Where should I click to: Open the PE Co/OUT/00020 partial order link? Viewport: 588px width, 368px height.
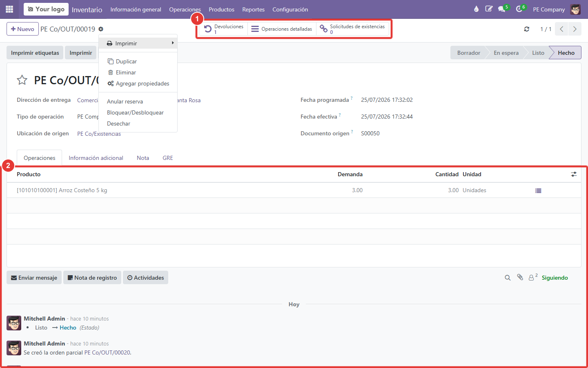tap(107, 352)
